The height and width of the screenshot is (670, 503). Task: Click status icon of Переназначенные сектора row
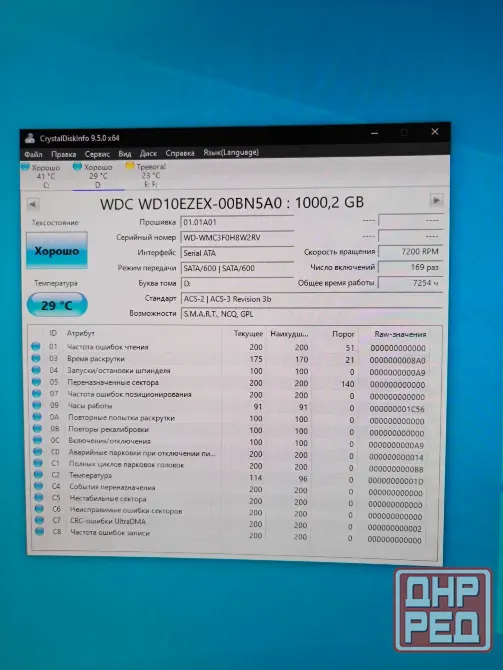[37, 382]
